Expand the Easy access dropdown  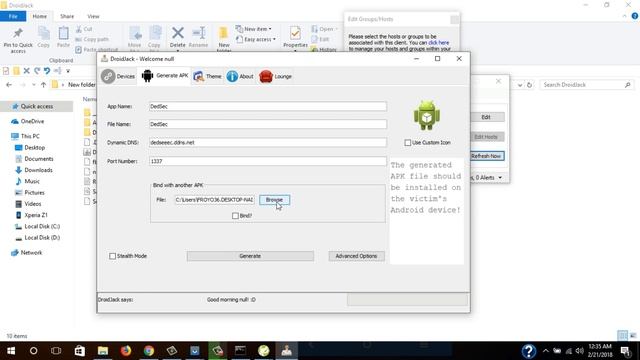[256, 39]
